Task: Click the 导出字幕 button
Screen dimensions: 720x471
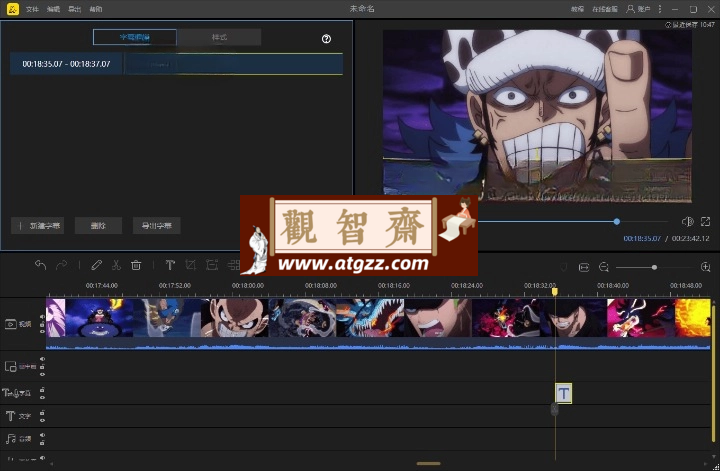Action: (157, 225)
